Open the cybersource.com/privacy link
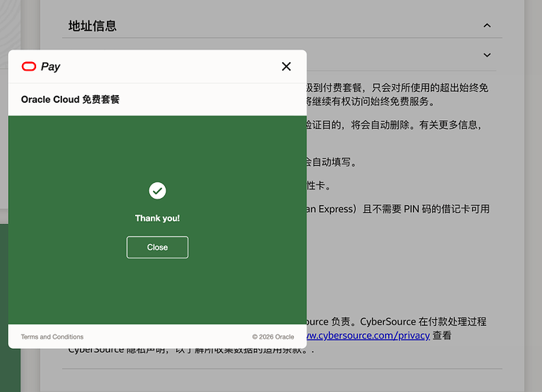The height and width of the screenshot is (392, 542). point(368,335)
